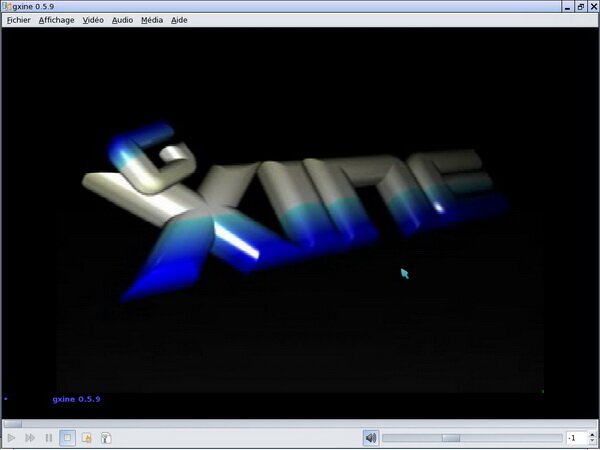Click the value field showing -1
The height and width of the screenshot is (450, 600).
[577, 438]
